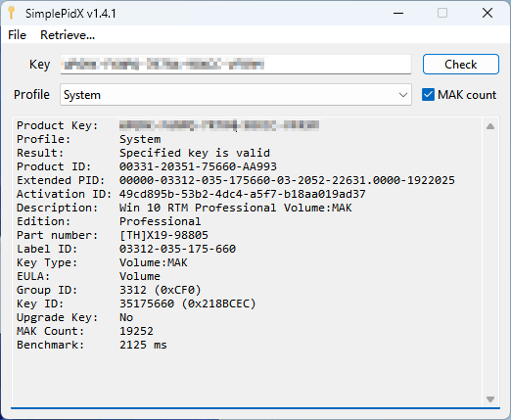
Task: Click Activation ID value 49cd895b-53b2-4dc4-a5f7-b18aa019ad37
Action: [x=242, y=194]
